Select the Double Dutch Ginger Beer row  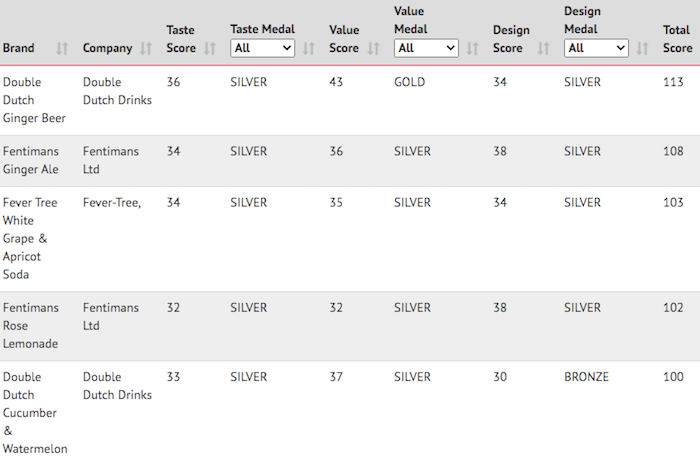(x=350, y=100)
